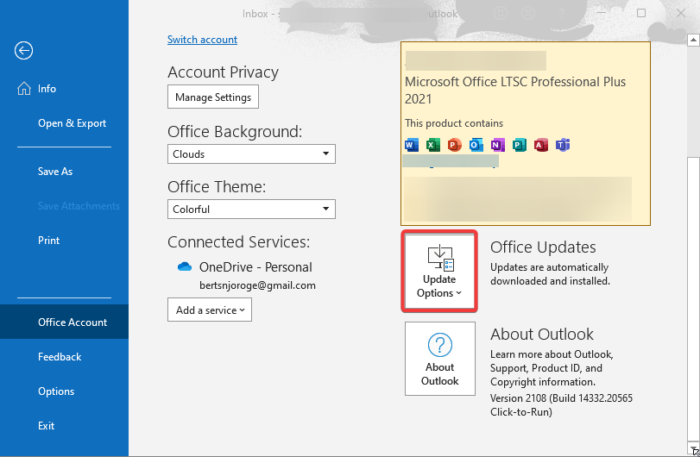Open the Open & Export tab
Screen dimensions: 700x457
click(x=72, y=123)
